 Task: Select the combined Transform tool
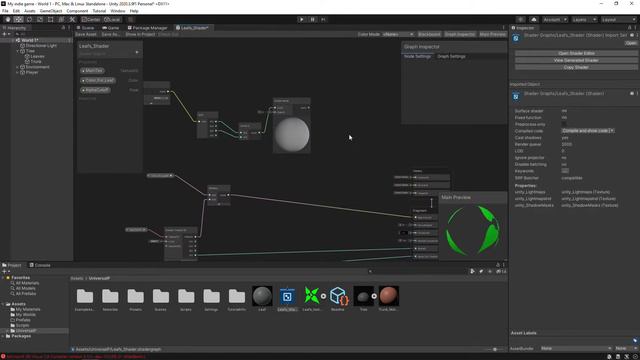tap(61, 20)
